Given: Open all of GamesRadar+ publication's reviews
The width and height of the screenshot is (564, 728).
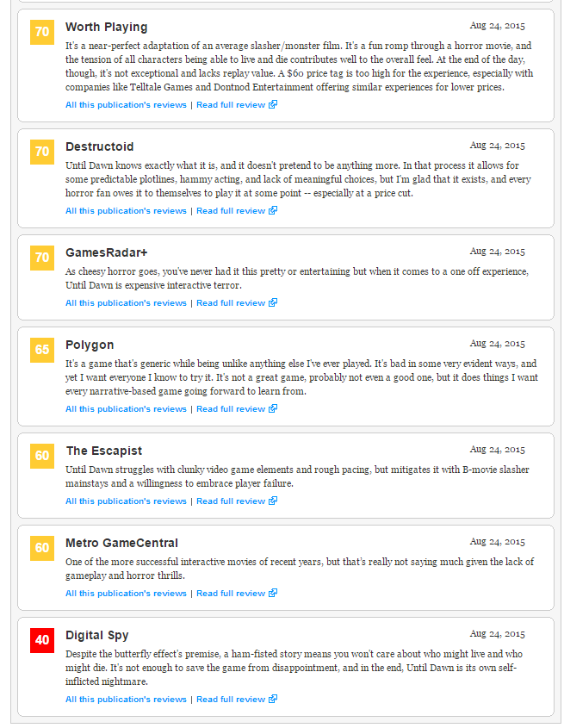Looking at the screenshot, I should point(126,302).
